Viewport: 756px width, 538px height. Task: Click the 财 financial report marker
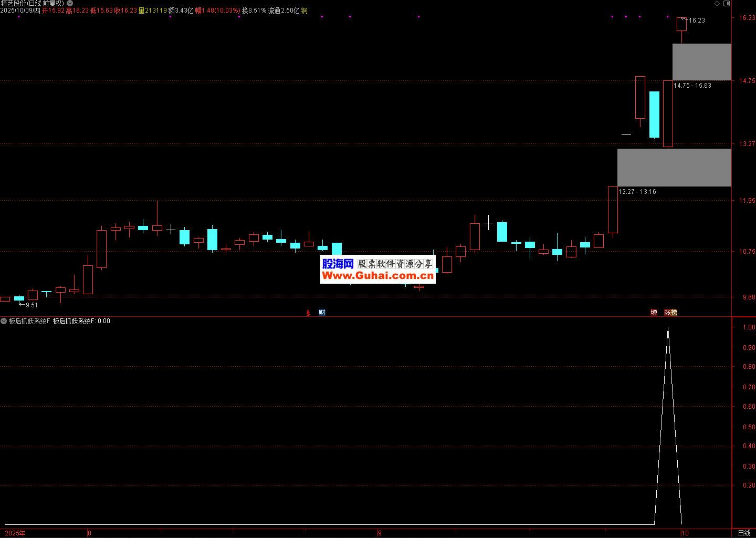322,313
